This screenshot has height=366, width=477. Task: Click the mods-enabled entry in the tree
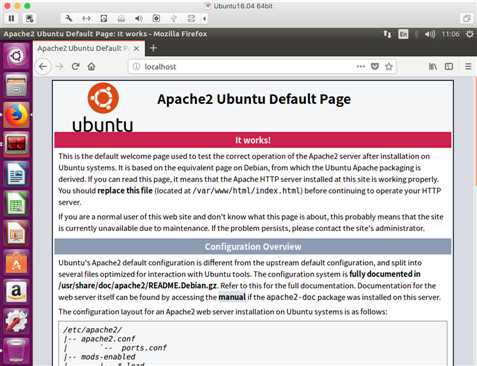pyautogui.click(x=108, y=357)
